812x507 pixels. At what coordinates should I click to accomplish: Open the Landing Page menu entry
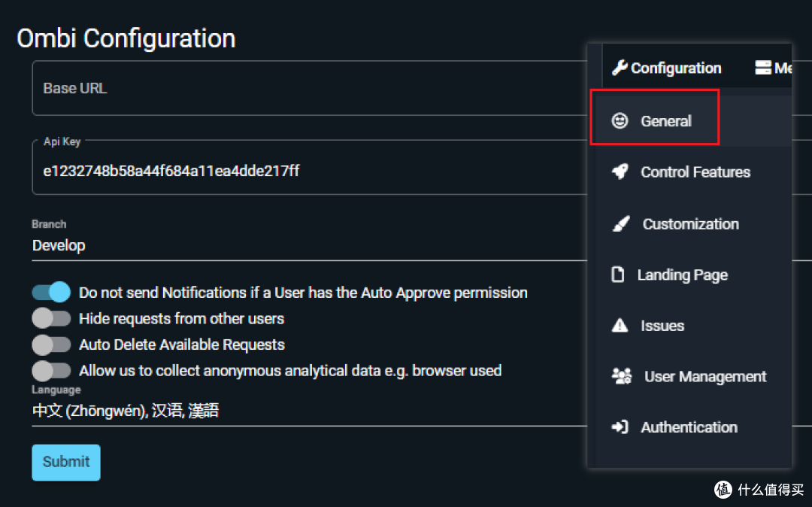pyautogui.click(x=682, y=275)
